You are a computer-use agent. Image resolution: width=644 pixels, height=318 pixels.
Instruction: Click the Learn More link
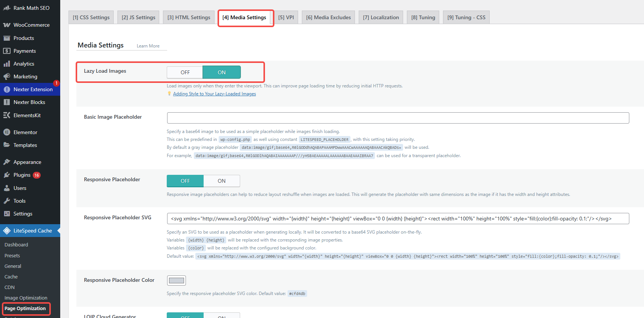(148, 46)
